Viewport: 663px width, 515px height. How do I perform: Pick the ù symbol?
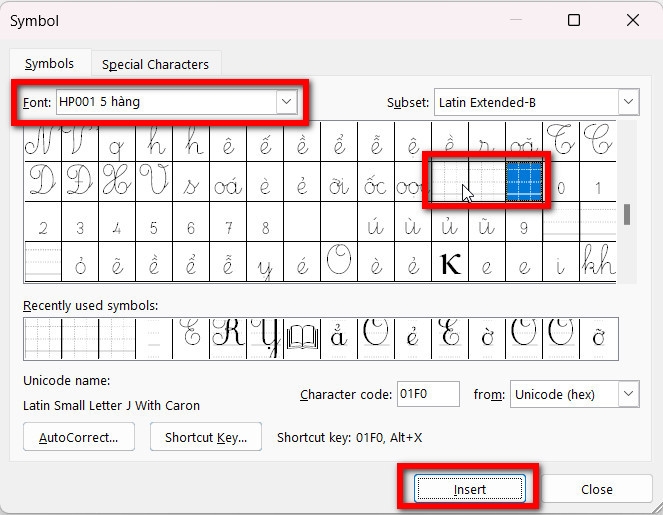point(413,222)
